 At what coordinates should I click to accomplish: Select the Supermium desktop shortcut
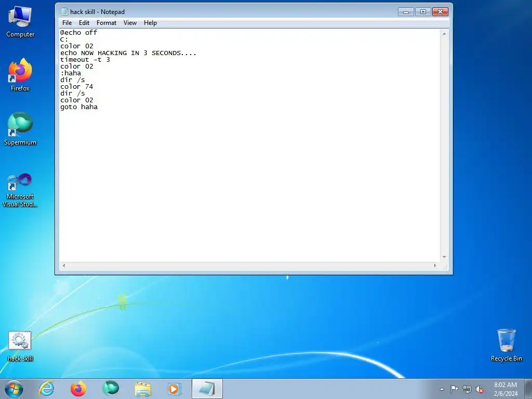click(x=20, y=129)
